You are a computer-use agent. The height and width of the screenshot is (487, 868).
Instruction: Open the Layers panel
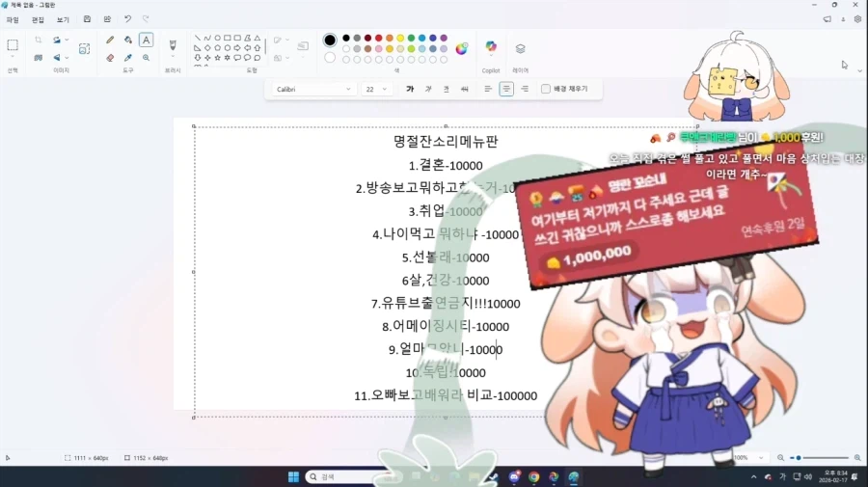tap(521, 48)
